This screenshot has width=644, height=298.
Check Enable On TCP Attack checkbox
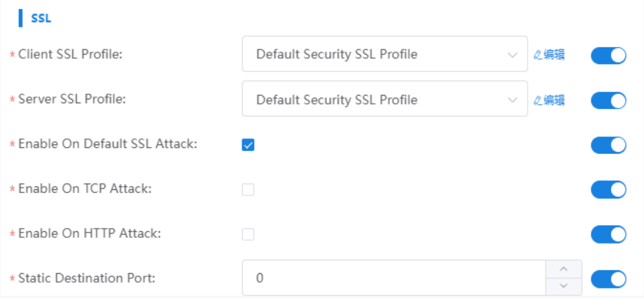coord(249,190)
